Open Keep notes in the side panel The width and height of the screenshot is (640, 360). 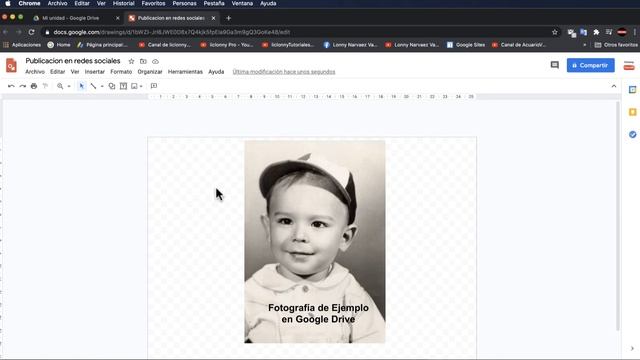tap(632, 112)
